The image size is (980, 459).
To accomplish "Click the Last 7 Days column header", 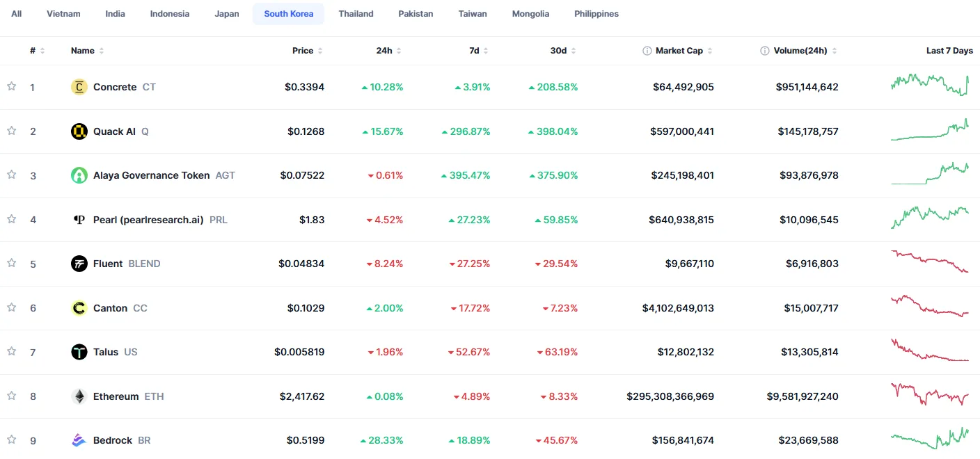I will coord(949,51).
